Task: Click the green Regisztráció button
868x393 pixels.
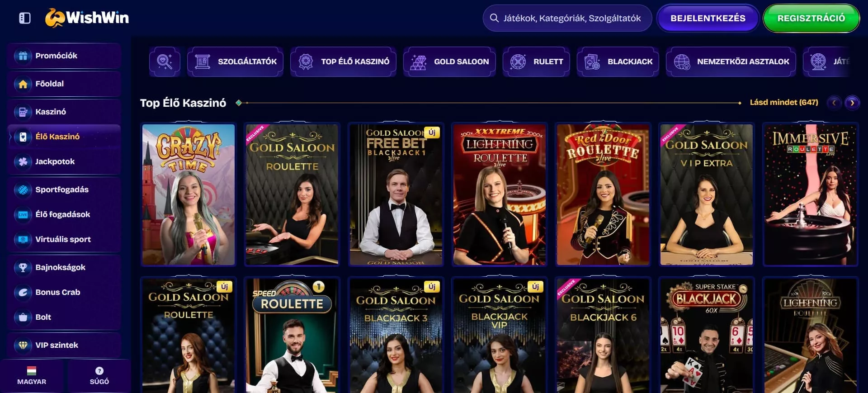Action: coord(811,18)
